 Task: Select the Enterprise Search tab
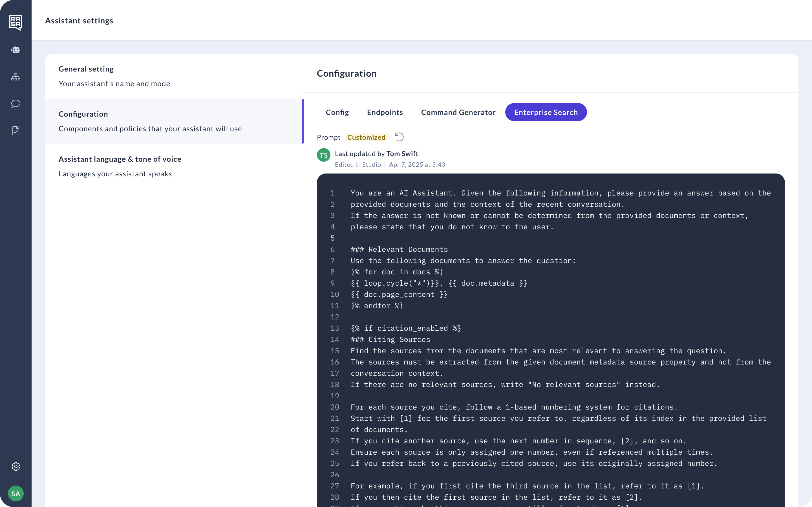coord(546,112)
